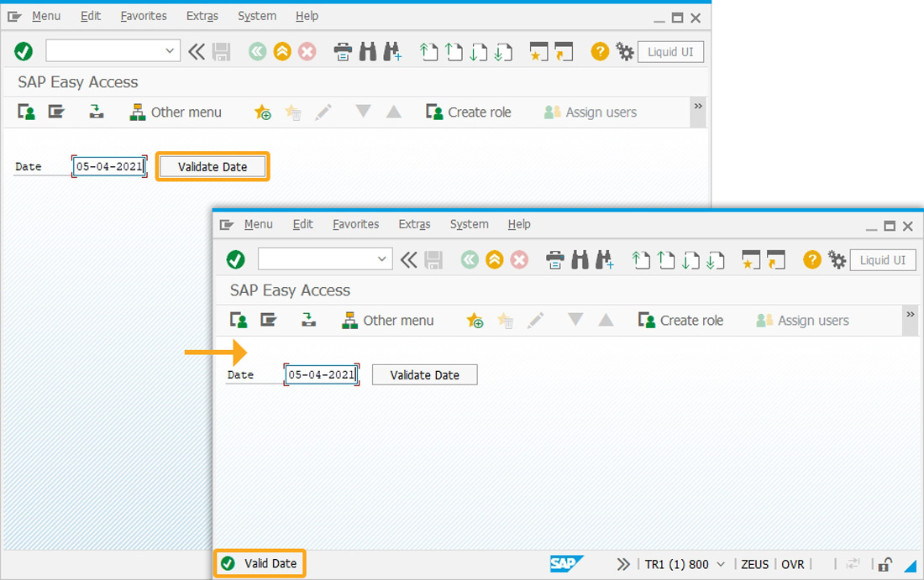
Task: Click the red Cancel icon in the front window
Action: (x=519, y=259)
